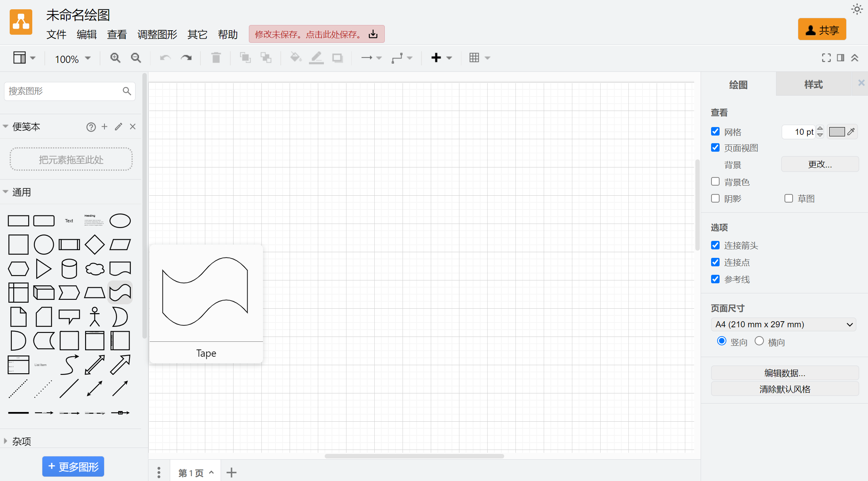This screenshot has width=868, height=481.
Task: Select the Tape shape in palette
Action: click(x=120, y=293)
